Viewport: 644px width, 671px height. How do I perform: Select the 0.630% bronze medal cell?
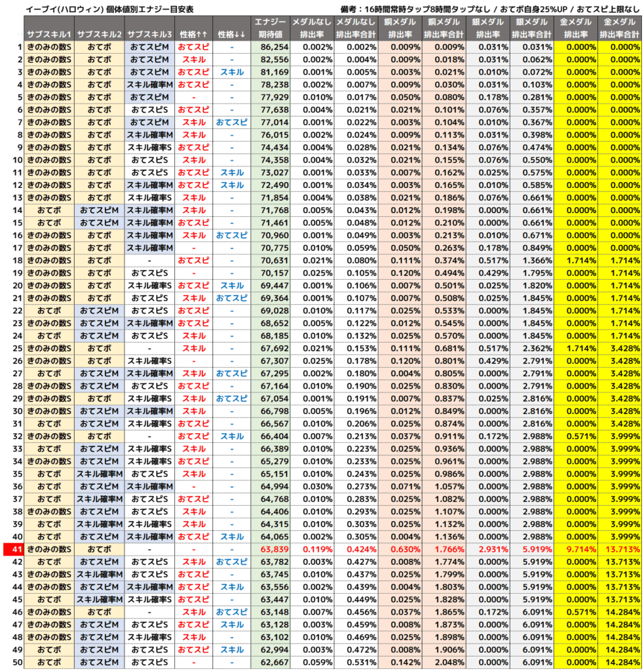[x=399, y=549]
